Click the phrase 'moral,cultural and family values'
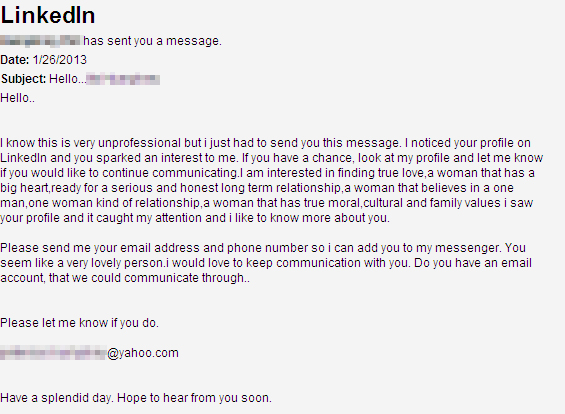Screen dimensions: 565x414 coord(410,203)
